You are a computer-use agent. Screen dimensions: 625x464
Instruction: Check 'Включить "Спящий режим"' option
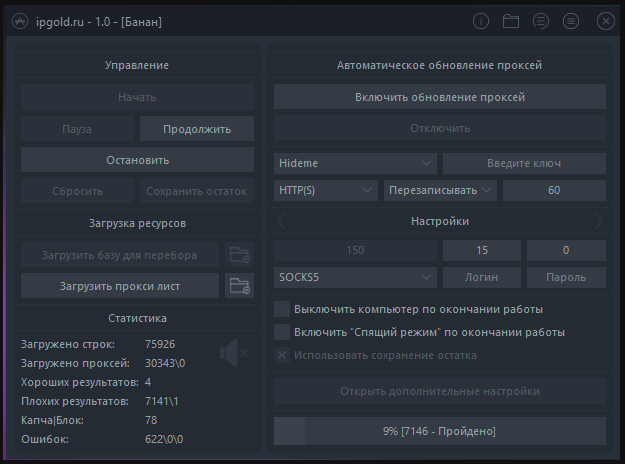[x=282, y=331]
